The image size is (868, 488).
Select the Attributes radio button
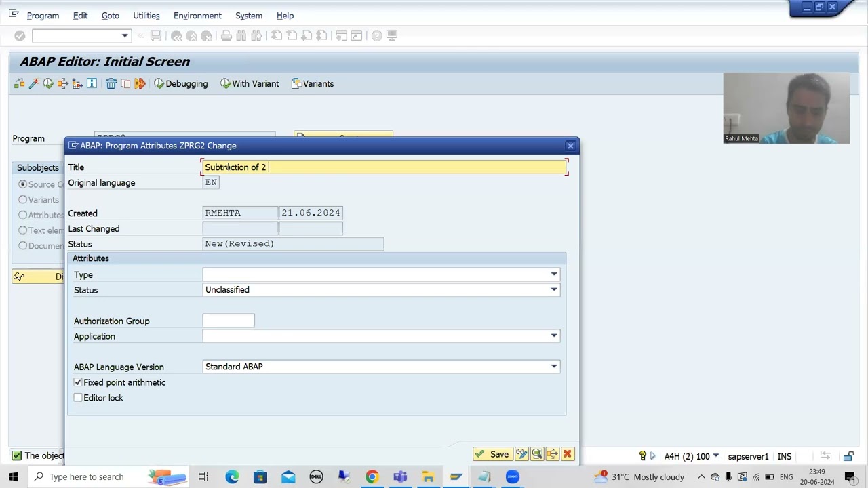23,215
